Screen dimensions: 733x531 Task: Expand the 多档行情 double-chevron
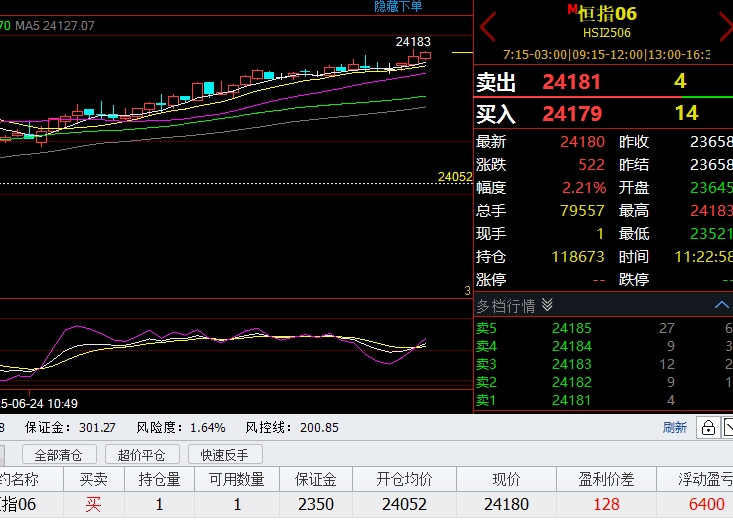click(x=547, y=306)
